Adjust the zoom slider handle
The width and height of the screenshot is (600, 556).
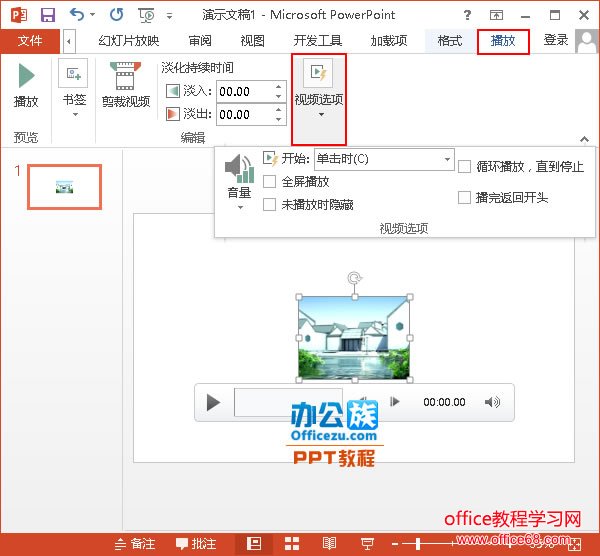tap(418, 544)
